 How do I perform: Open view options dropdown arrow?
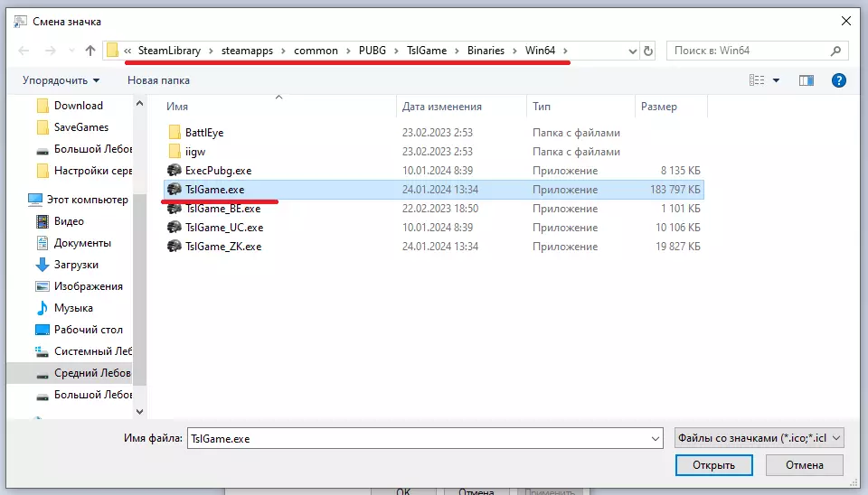(x=776, y=80)
